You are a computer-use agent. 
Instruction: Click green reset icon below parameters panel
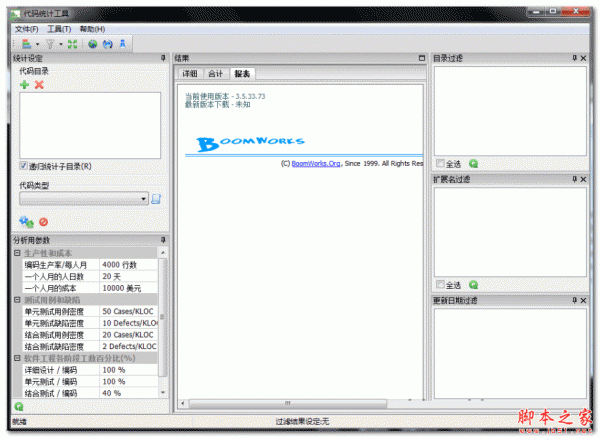pyautogui.click(x=19, y=406)
